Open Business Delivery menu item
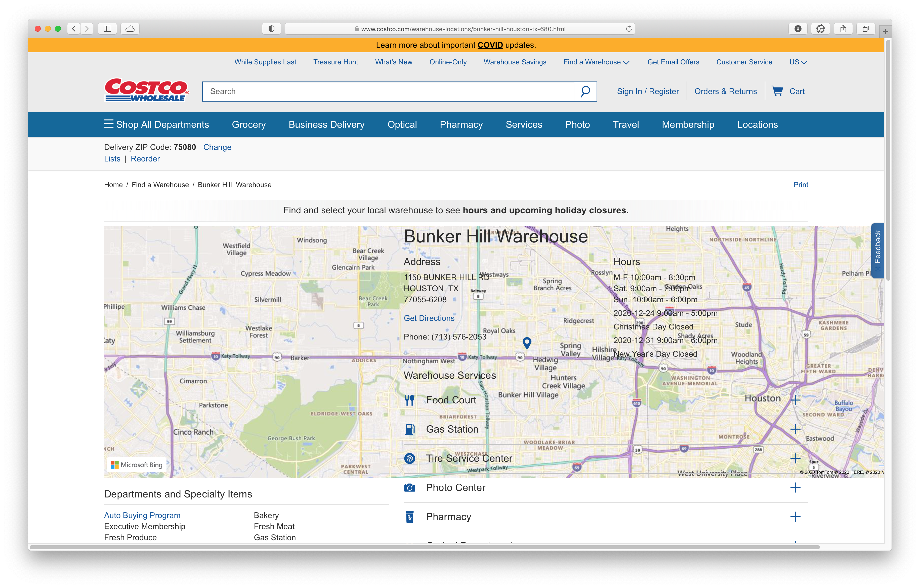The width and height of the screenshot is (920, 588). (x=327, y=124)
